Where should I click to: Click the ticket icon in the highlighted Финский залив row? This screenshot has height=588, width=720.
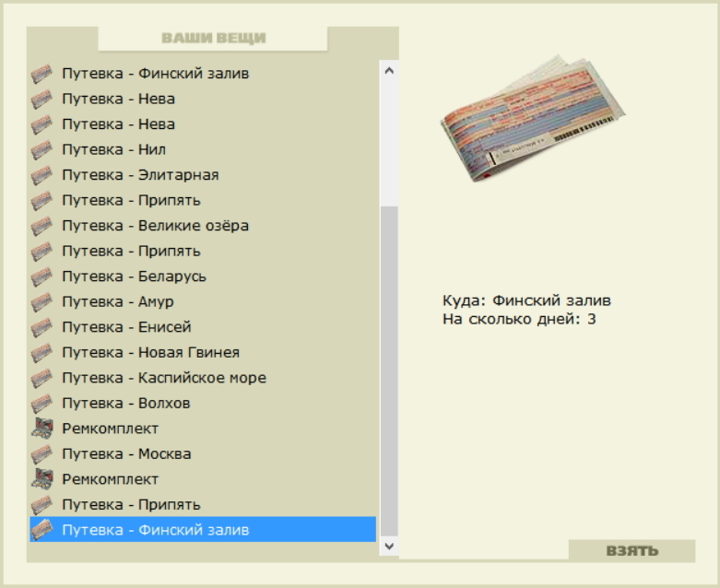(41, 530)
